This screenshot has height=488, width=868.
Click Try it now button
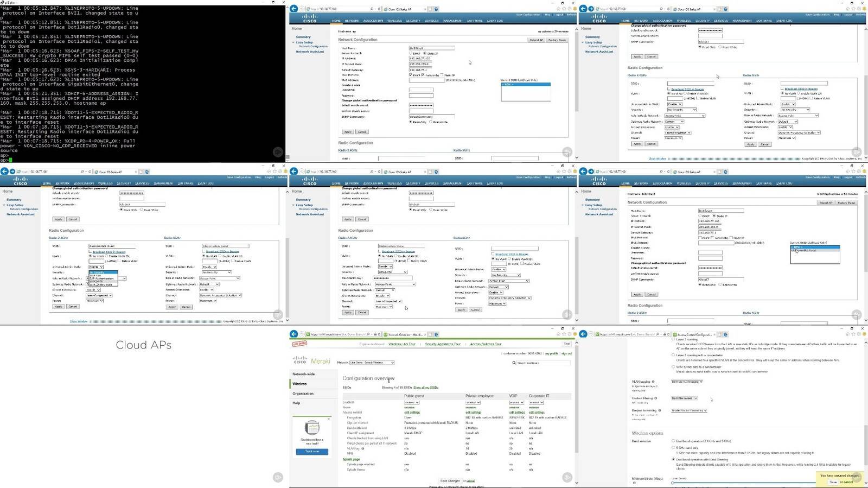[312, 451]
